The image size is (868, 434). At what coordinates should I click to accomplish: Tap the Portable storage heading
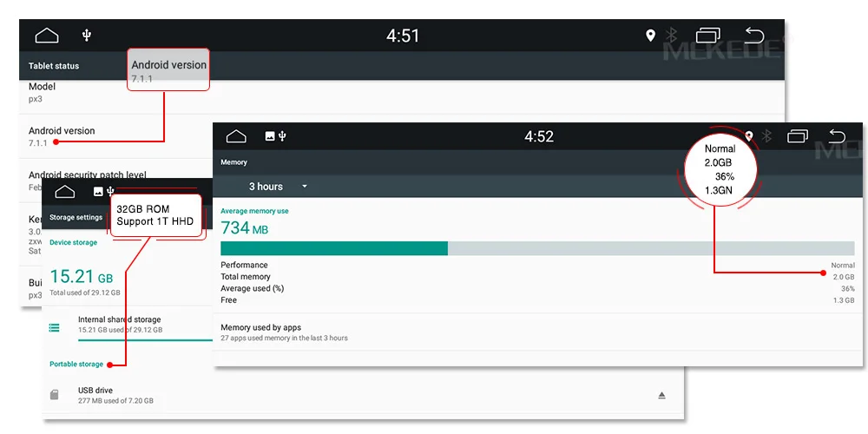[x=76, y=365]
